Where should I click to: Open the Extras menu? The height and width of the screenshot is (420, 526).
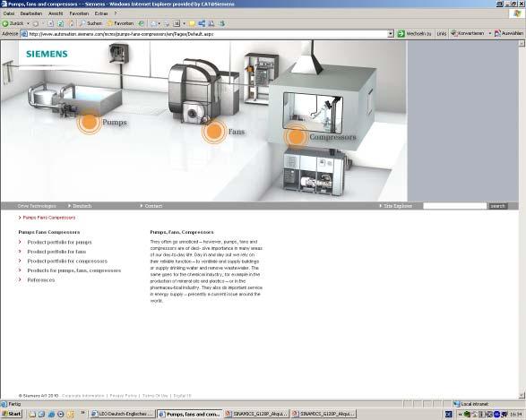(x=101, y=13)
